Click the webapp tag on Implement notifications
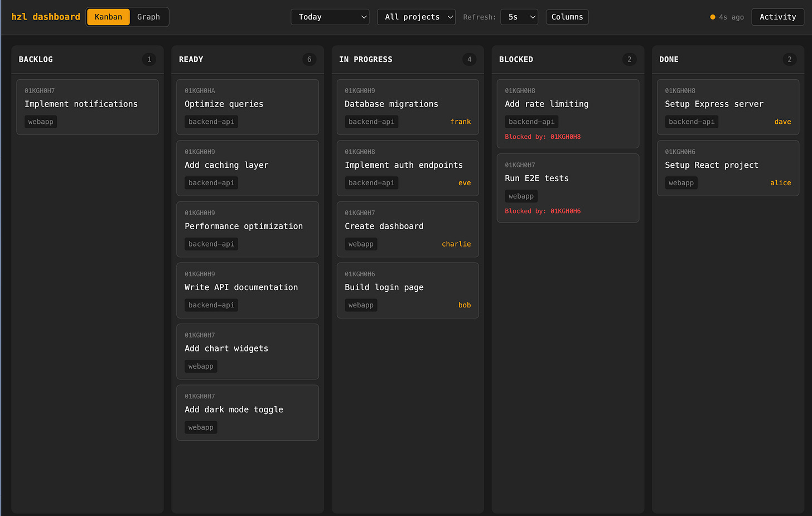The height and width of the screenshot is (516, 812). 41,122
